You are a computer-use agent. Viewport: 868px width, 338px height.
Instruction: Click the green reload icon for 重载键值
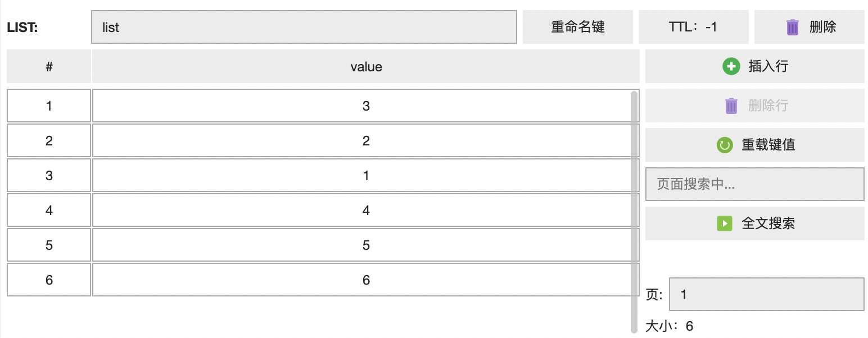[x=725, y=145]
